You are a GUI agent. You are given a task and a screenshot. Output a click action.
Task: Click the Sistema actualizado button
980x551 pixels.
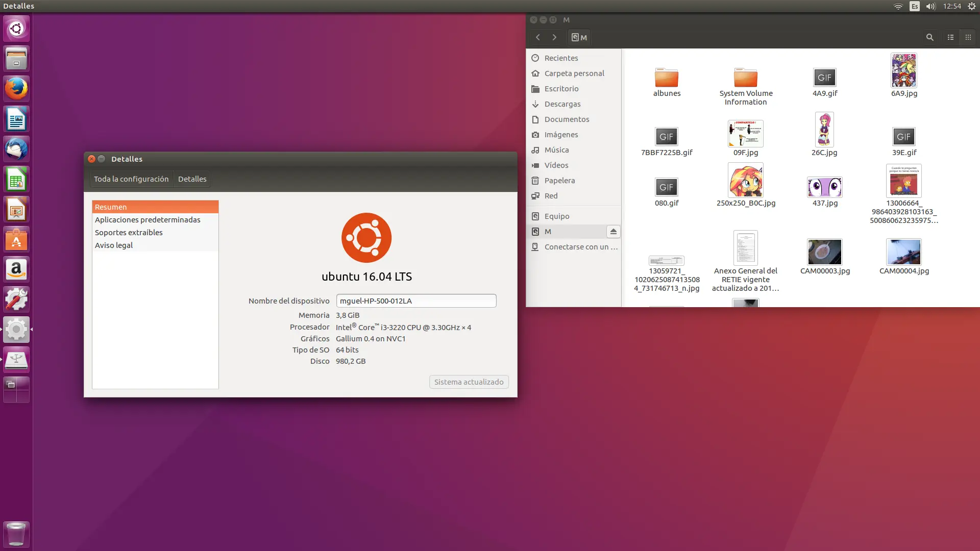[468, 382]
